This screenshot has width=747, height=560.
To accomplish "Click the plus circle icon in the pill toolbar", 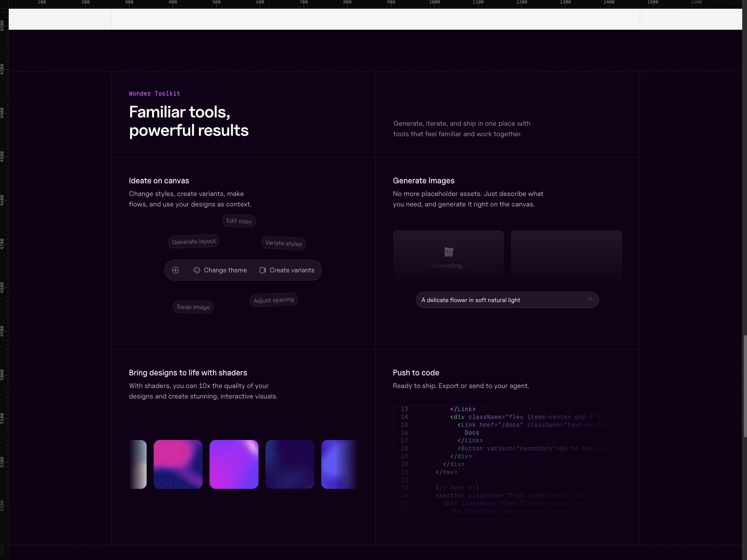I will [175, 270].
